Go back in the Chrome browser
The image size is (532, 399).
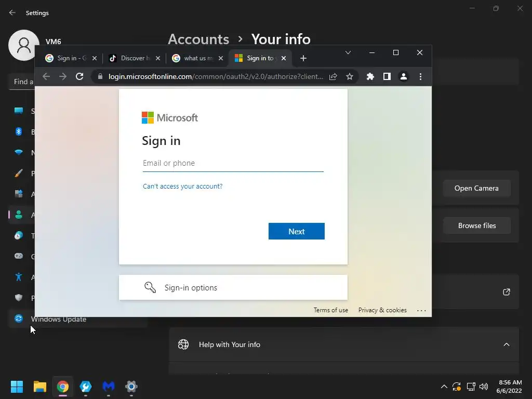(x=46, y=77)
